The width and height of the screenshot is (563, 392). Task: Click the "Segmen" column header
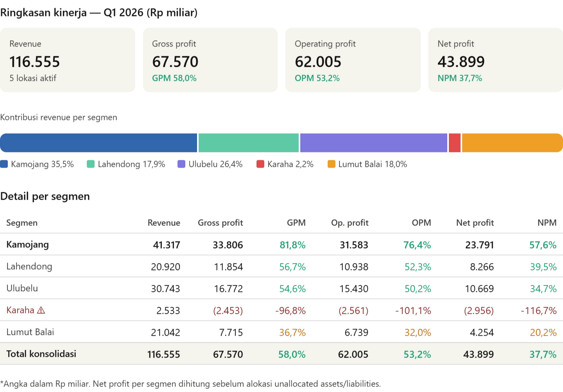click(22, 223)
